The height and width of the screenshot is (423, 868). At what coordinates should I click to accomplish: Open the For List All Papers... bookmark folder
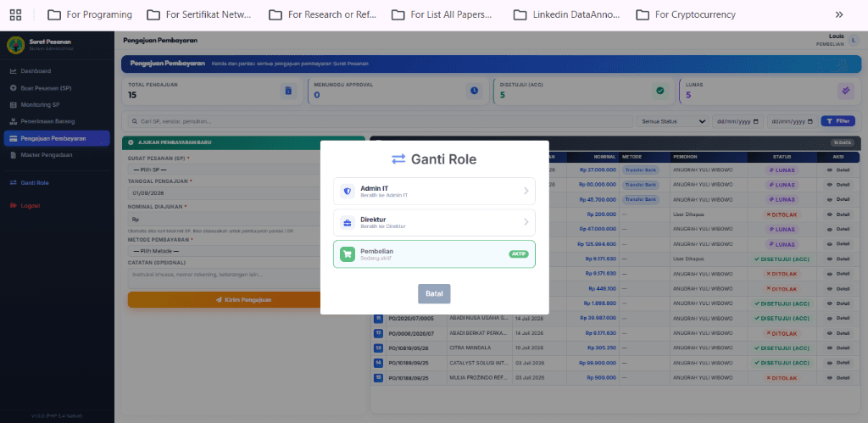coord(442,15)
